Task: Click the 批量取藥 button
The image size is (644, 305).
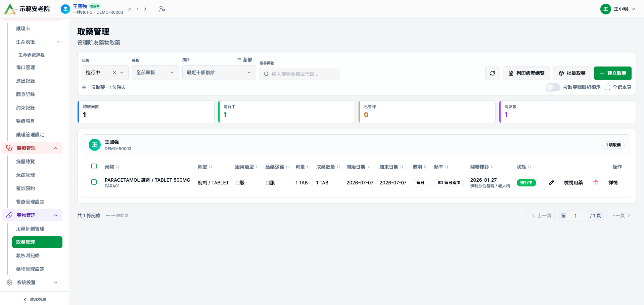Action: [x=572, y=73]
